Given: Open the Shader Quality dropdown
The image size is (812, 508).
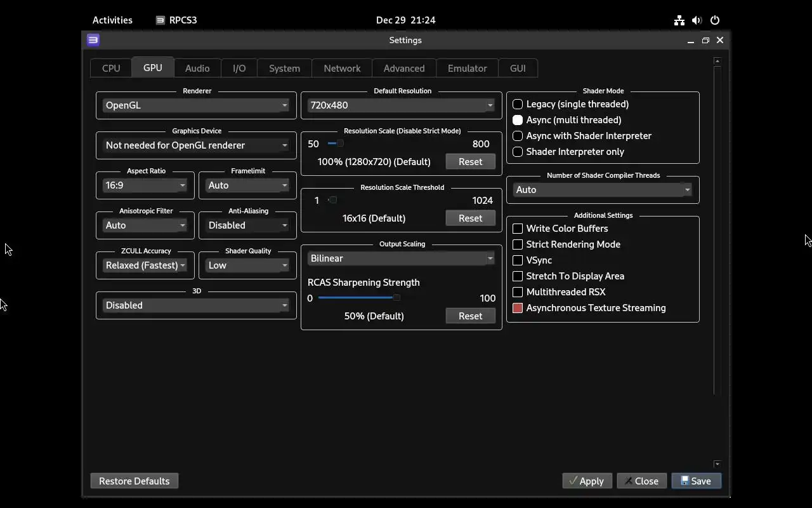Looking at the screenshot, I should 247,265.
